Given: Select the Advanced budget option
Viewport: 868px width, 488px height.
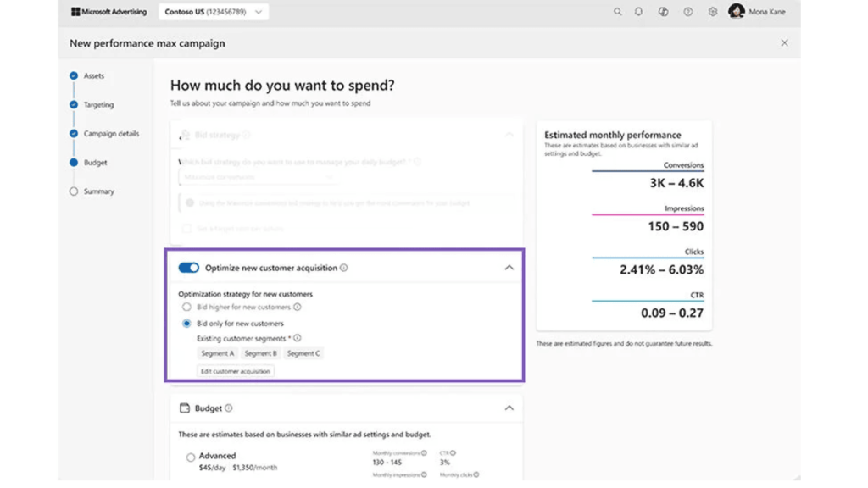Looking at the screenshot, I should coord(191,456).
